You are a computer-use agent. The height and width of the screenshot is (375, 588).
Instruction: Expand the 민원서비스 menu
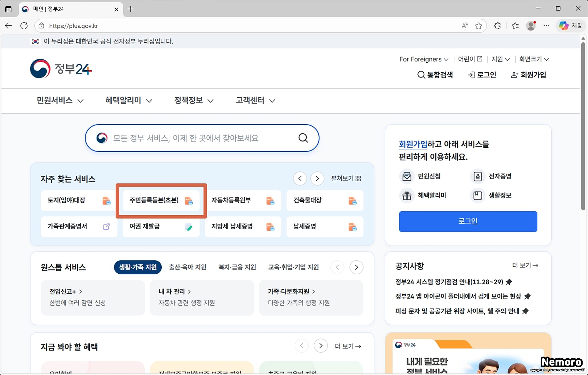[60, 100]
